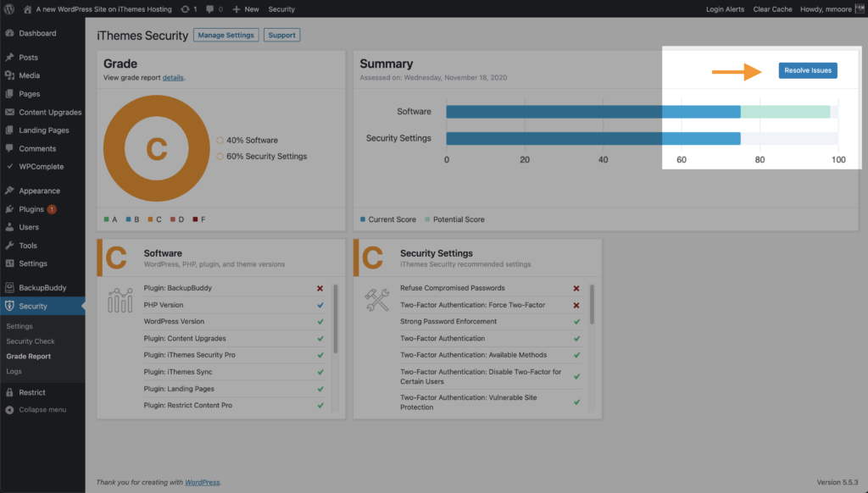
Task: Select the PHP Version row
Action: (234, 305)
